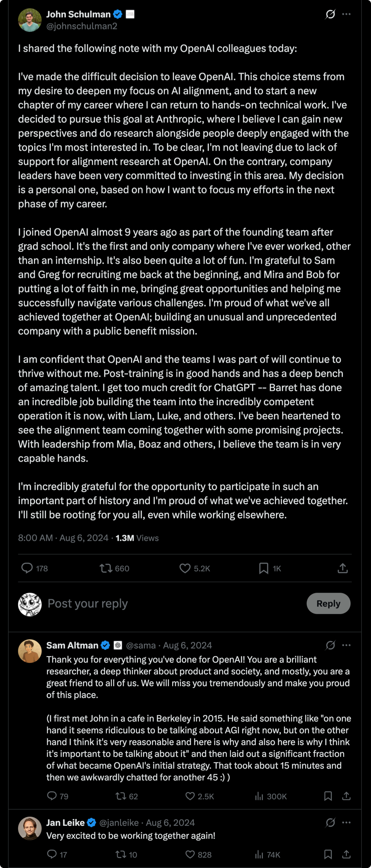Open more options on Jan Leike's reply
This screenshot has width=371, height=868.
[x=347, y=823]
